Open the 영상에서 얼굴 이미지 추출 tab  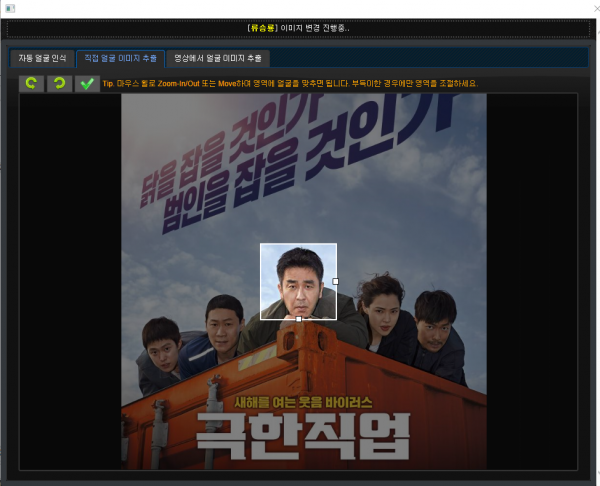click(217, 58)
